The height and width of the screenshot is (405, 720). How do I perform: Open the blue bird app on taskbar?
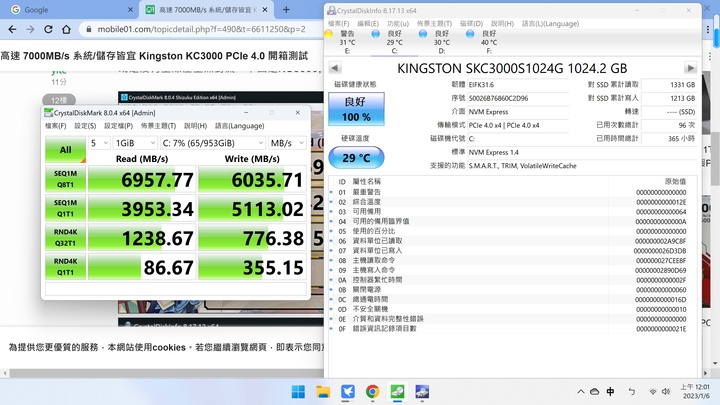[x=348, y=392]
